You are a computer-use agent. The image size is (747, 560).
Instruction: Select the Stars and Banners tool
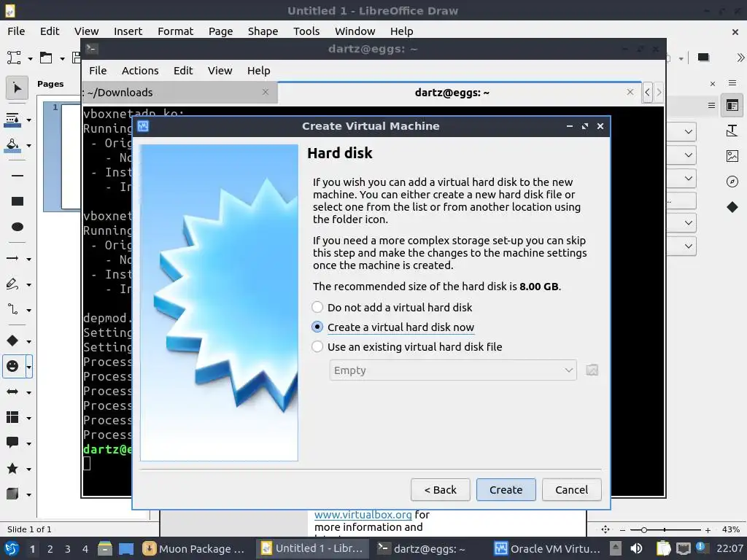13,469
